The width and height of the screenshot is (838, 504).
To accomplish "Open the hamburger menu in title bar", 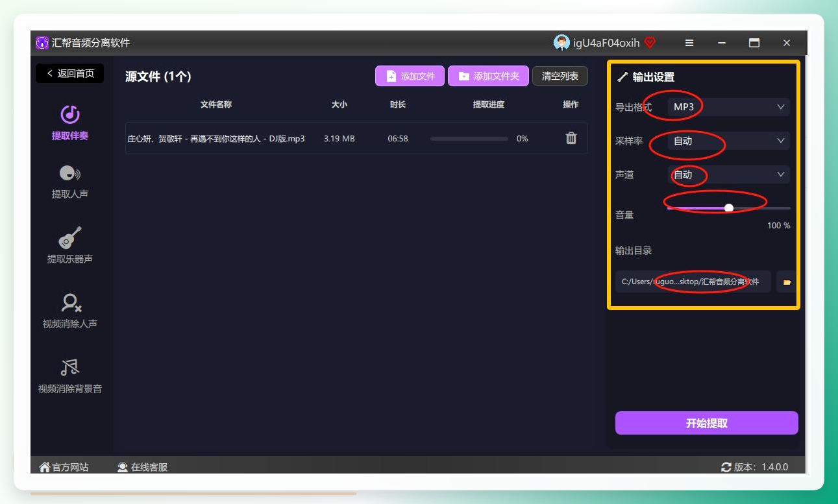I will pyautogui.click(x=689, y=43).
